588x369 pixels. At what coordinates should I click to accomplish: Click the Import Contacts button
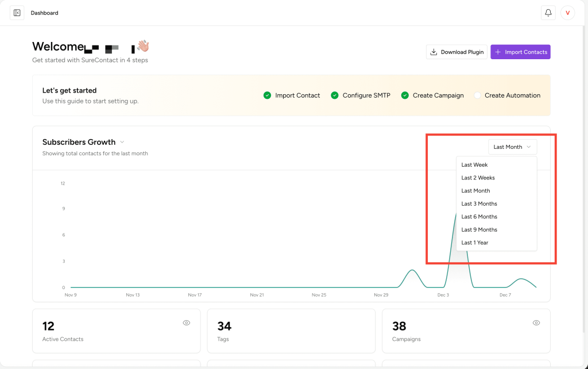coord(520,52)
